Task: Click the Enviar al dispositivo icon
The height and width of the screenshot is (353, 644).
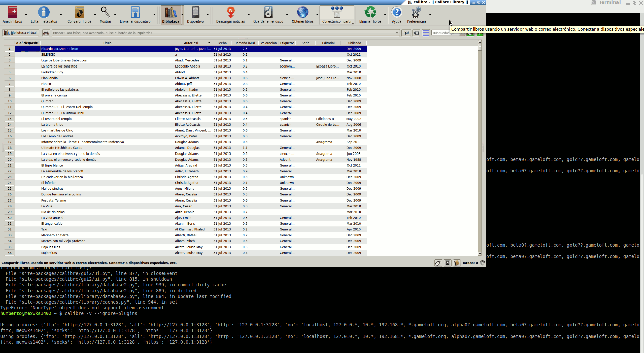Action: 135,13
